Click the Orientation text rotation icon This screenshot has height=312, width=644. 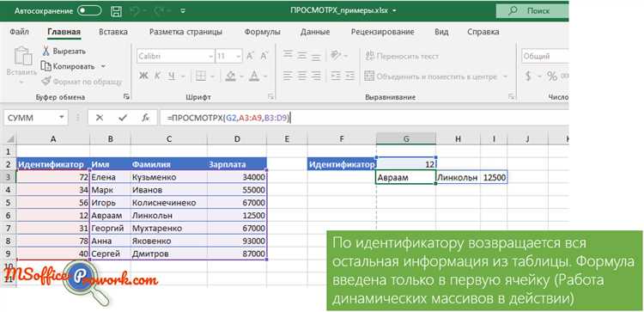pyautogui.click(x=337, y=55)
